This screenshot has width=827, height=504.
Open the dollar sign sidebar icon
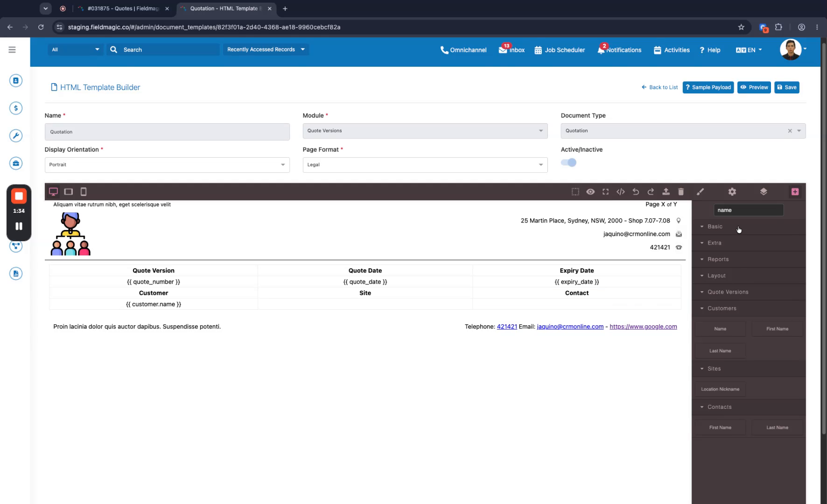pos(16,108)
